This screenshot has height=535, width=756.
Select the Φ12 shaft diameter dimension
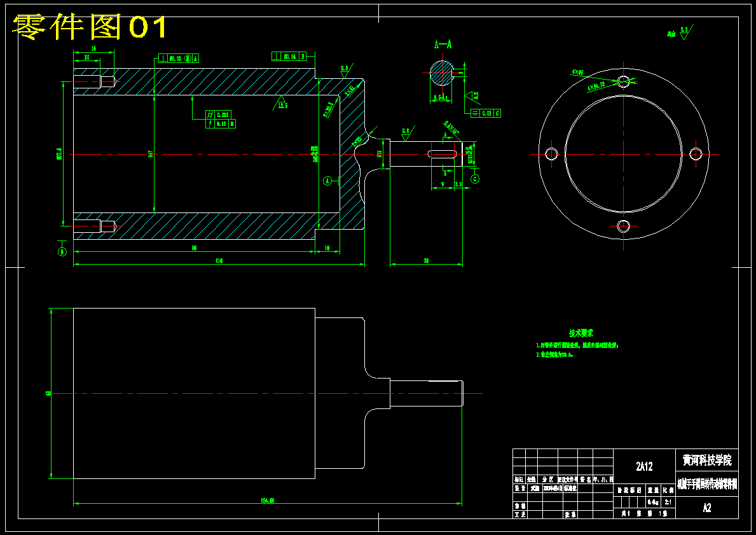pyautogui.click(x=380, y=154)
